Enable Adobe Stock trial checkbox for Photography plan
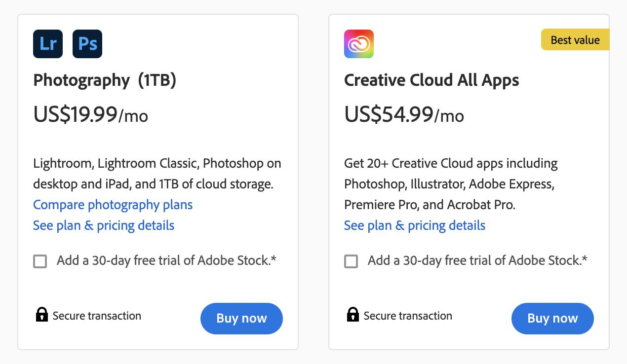The width and height of the screenshot is (627, 364). (40, 261)
